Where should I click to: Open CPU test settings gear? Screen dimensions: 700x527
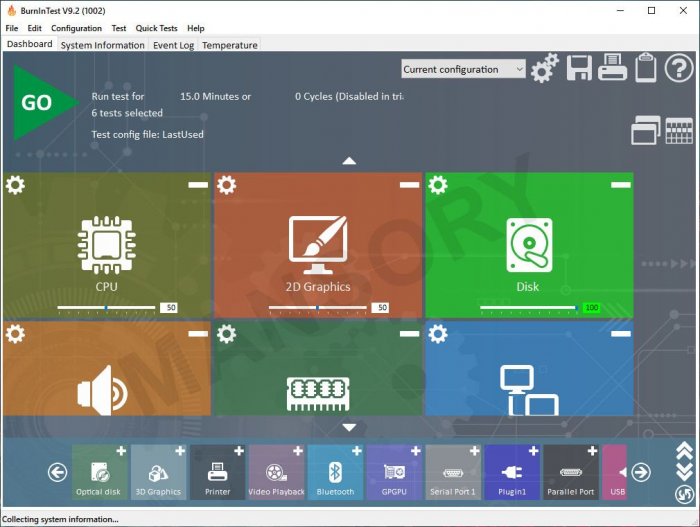pyautogui.click(x=15, y=185)
